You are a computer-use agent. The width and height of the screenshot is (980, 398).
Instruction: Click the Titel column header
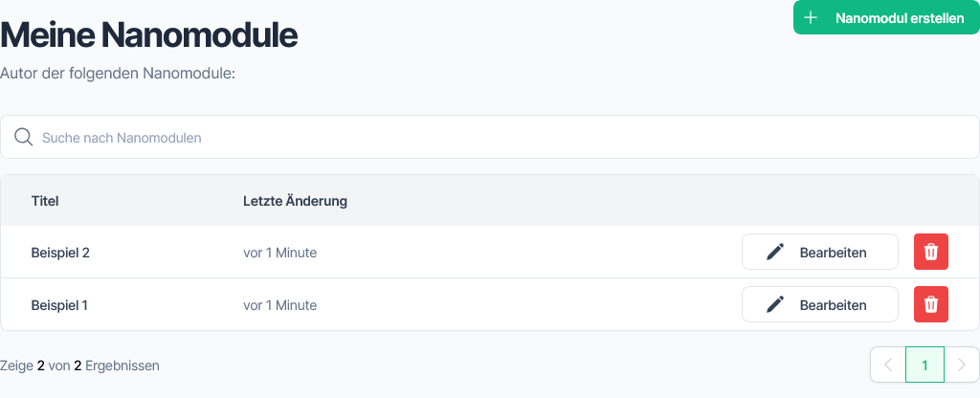tap(45, 201)
